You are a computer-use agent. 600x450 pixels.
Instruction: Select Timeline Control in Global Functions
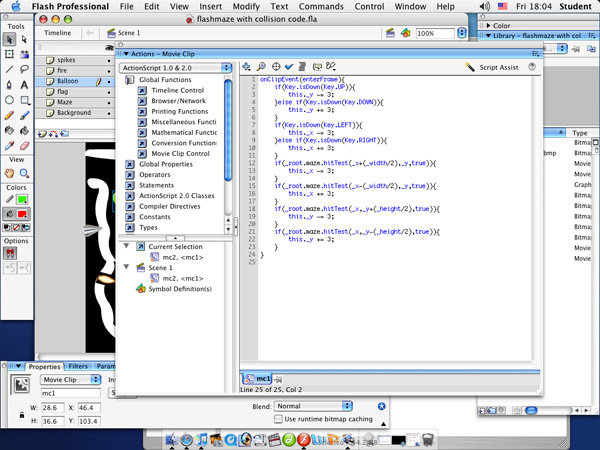(x=178, y=90)
